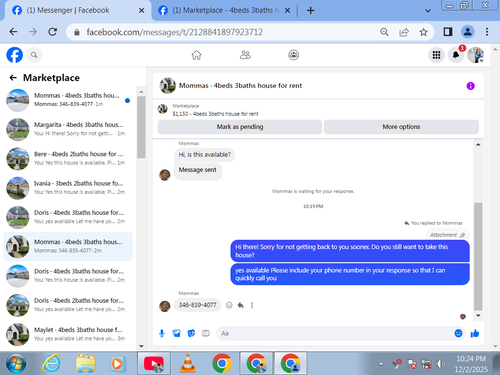This screenshot has width=500, height=375.
Task: Show hidden system tray icons
Action: (x=381, y=364)
